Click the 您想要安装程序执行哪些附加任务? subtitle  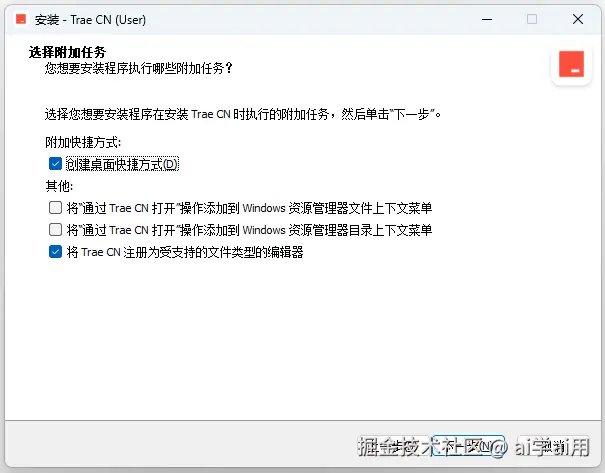click(x=139, y=68)
